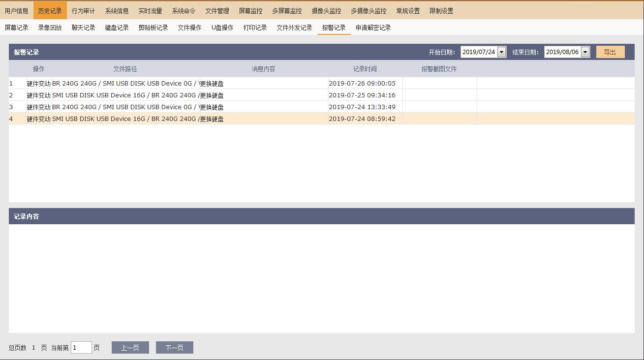Screen dimensions: 644x360
Task: Open the end date dropdown arrow
Action: [585, 52]
